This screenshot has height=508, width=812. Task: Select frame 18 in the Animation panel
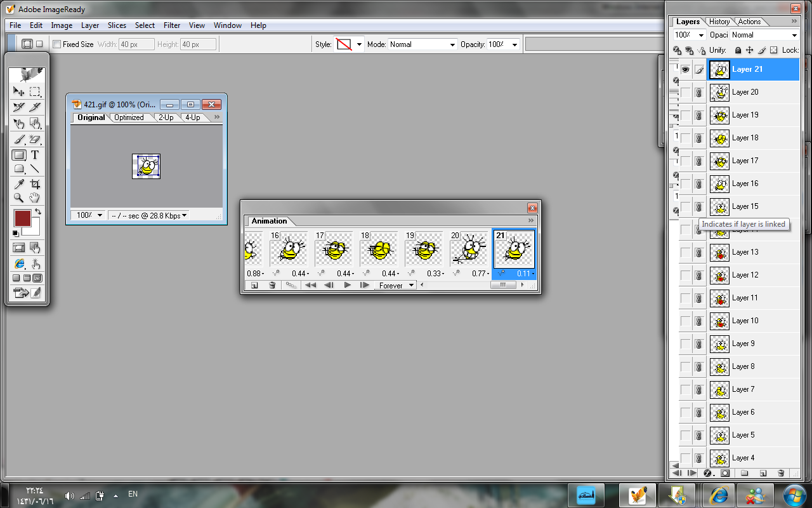(x=379, y=249)
